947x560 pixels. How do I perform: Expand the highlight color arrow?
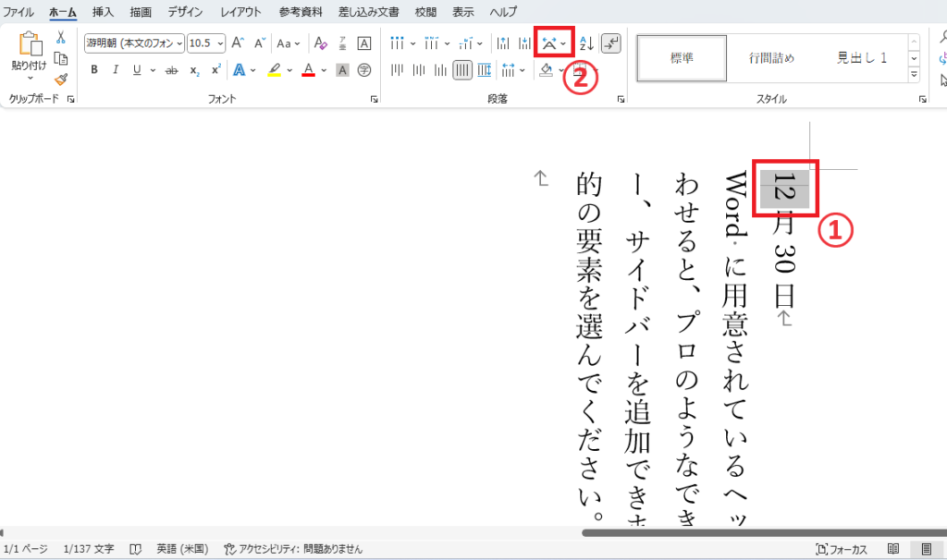[289, 70]
